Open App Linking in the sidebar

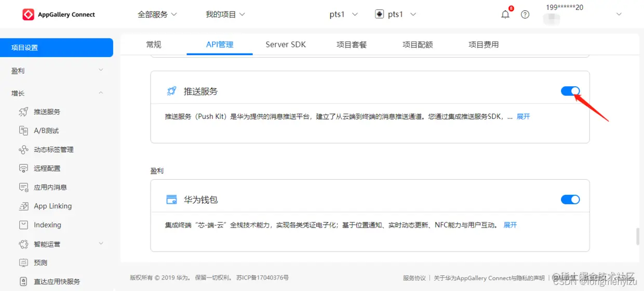pyautogui.click(x=52, y=206)
